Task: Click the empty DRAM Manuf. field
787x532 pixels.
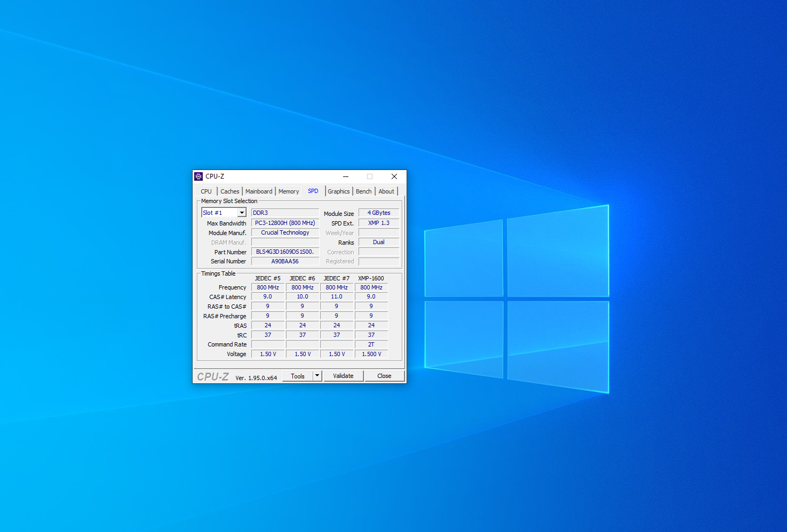Action: click(285, 242)
